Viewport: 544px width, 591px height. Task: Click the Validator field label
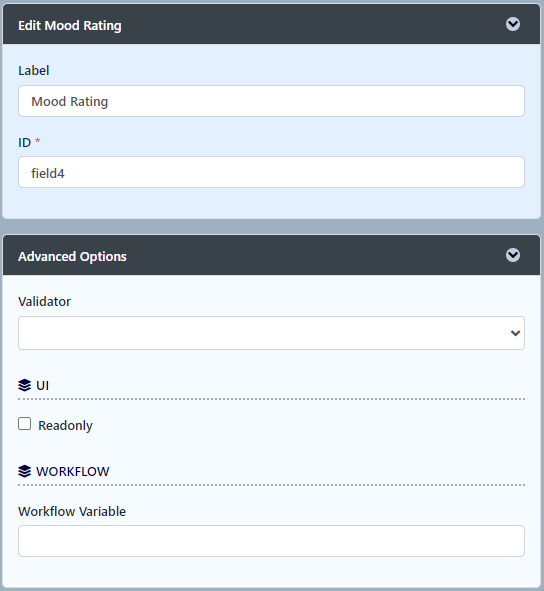click(44, 302)
